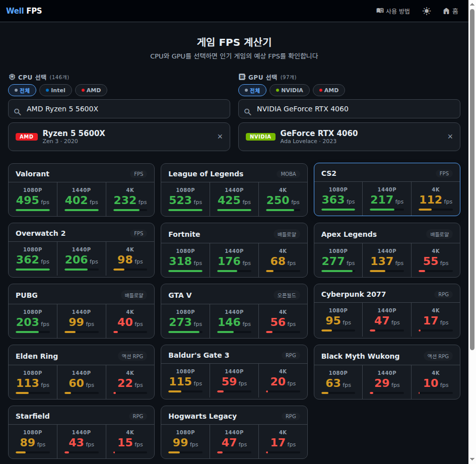Screen dimensions: 476x464
Task: Go to home via 홈 link
Action: (x=450, y=11)
